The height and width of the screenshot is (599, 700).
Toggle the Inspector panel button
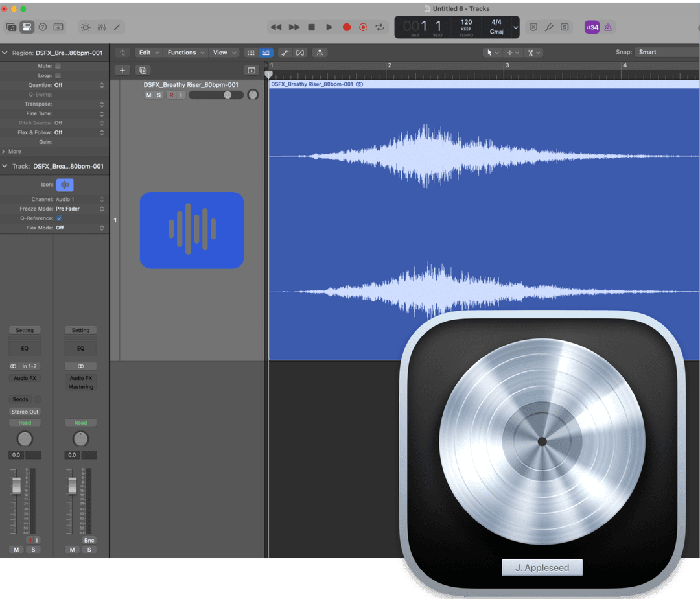coord(27,27)
